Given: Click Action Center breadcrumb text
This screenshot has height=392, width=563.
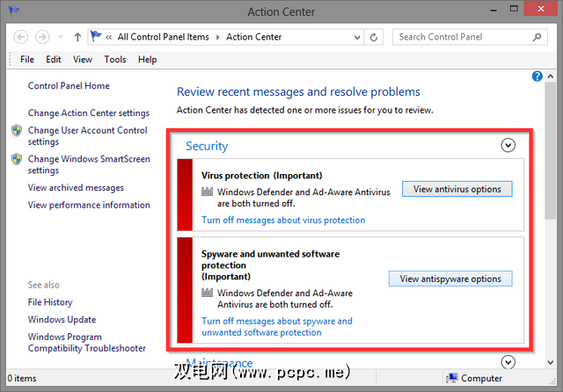Looking at the screenshot, I should (254, 37).
